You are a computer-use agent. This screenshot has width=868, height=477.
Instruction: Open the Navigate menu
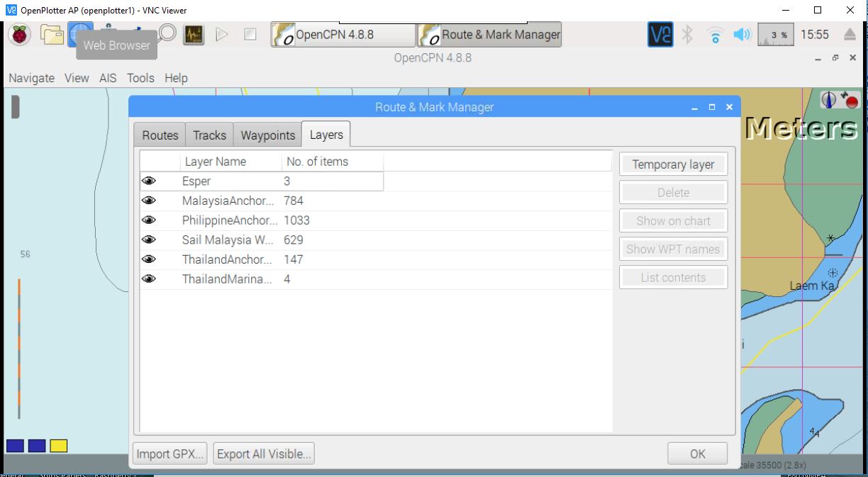[x=31, y=78]
